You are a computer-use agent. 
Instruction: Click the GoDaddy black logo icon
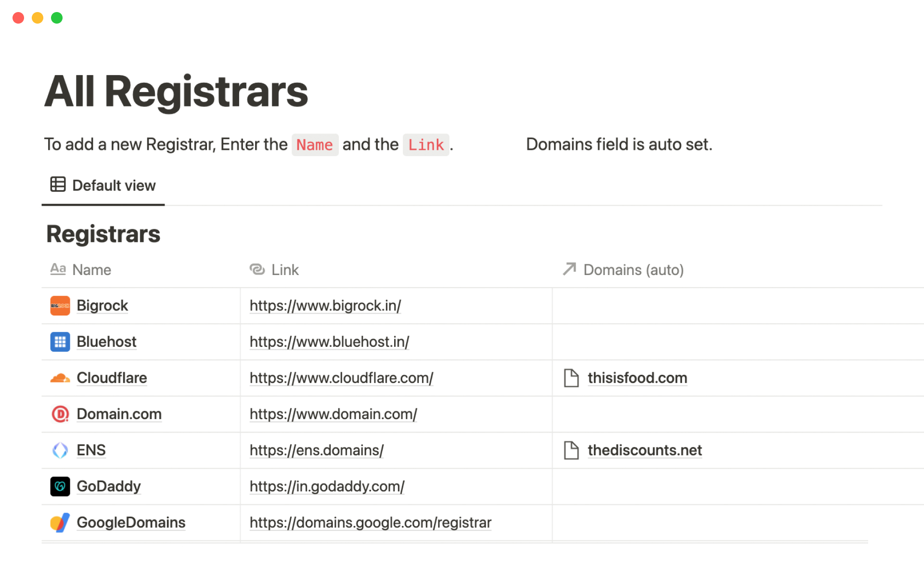click(60, 486)
